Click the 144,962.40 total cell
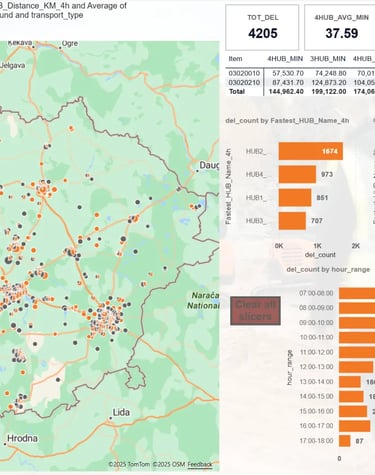This screenshot has width=375, height=475. click(286, 91)
